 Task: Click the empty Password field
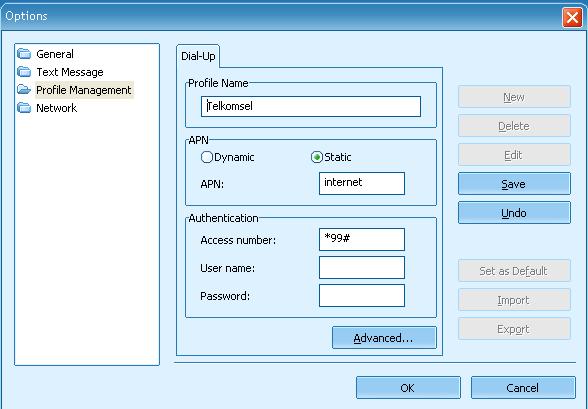pos(362,295)
